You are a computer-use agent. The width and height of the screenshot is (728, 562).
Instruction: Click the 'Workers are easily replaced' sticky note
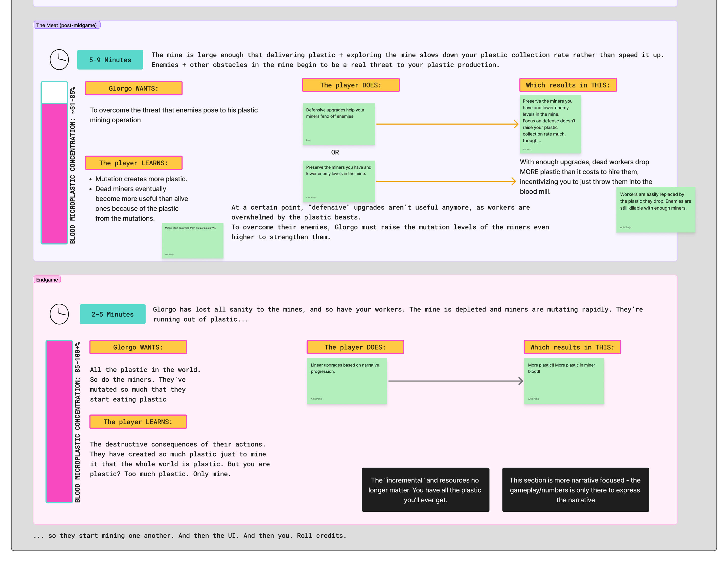click(656, 210)
